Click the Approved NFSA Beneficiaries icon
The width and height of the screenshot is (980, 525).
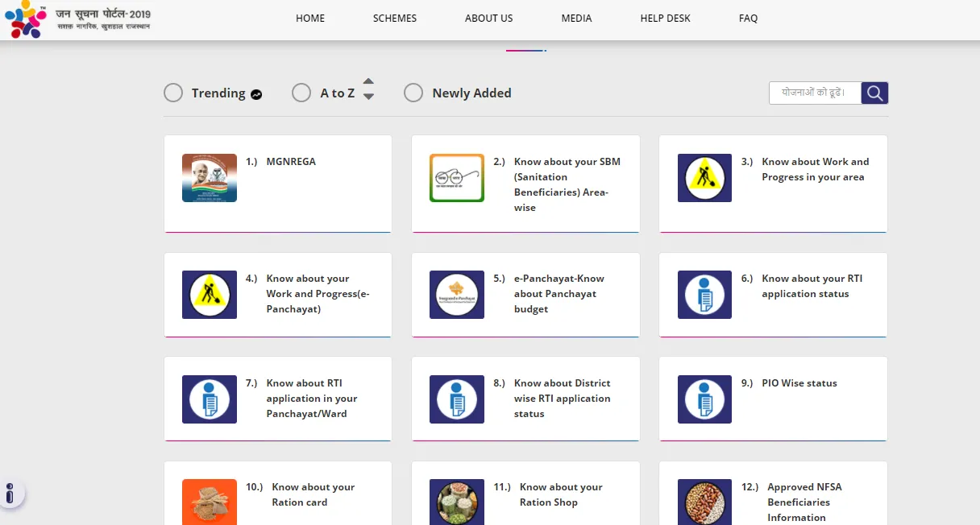[x=704, y=502]
